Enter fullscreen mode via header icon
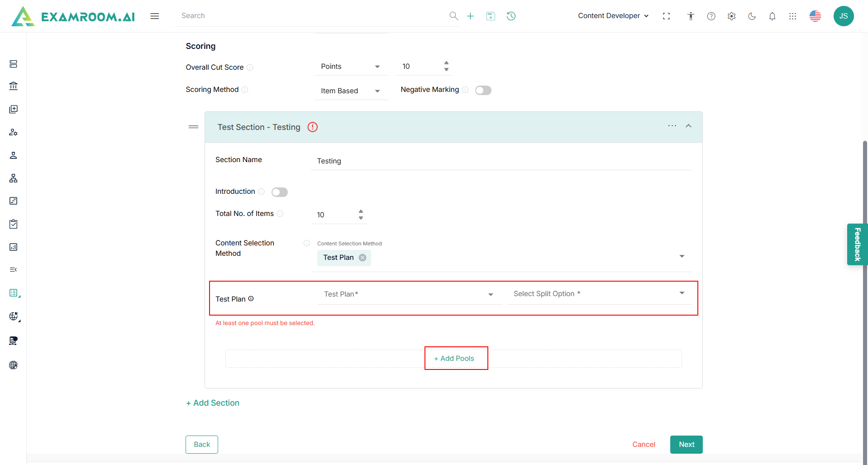The height and width of the screenshot is (465, 868). click(x=666, y=16)
